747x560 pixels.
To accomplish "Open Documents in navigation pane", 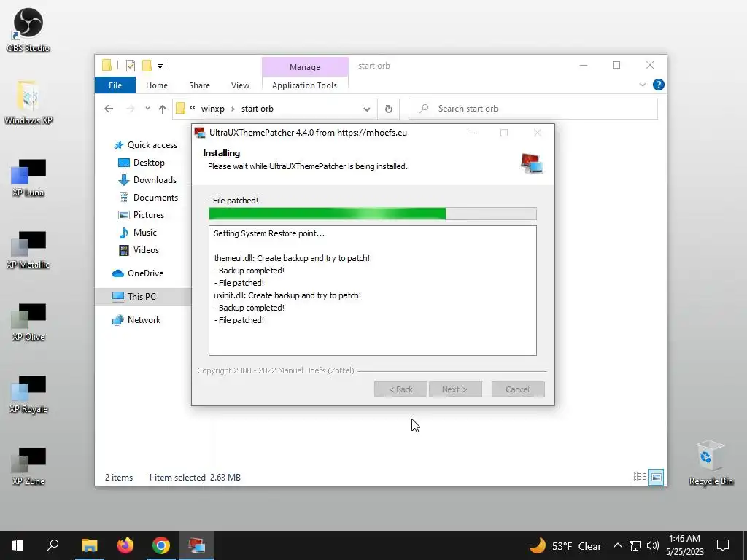I will click(147, 197).
